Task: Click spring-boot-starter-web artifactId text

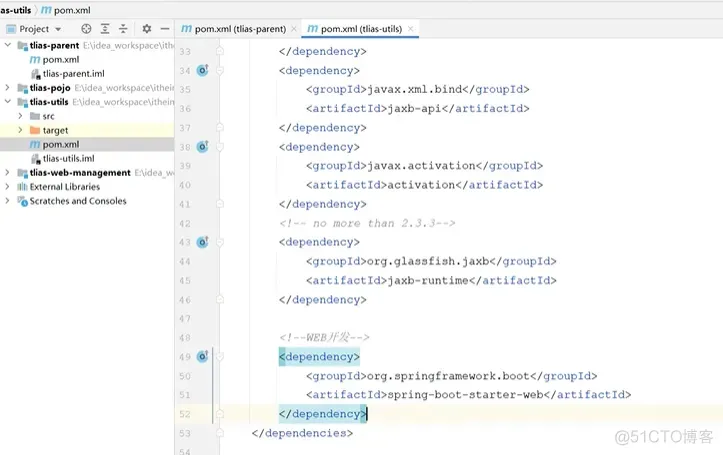Action: [465, 395]
